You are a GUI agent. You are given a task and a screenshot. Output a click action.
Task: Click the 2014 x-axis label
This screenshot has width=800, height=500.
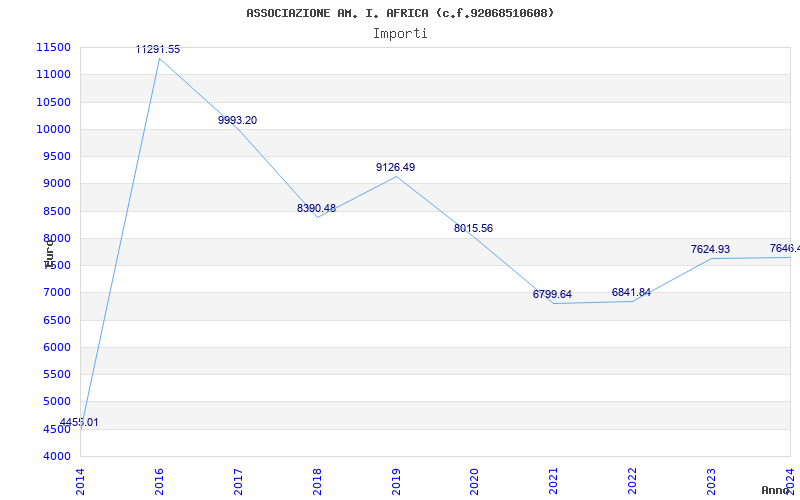click(80, 482)
